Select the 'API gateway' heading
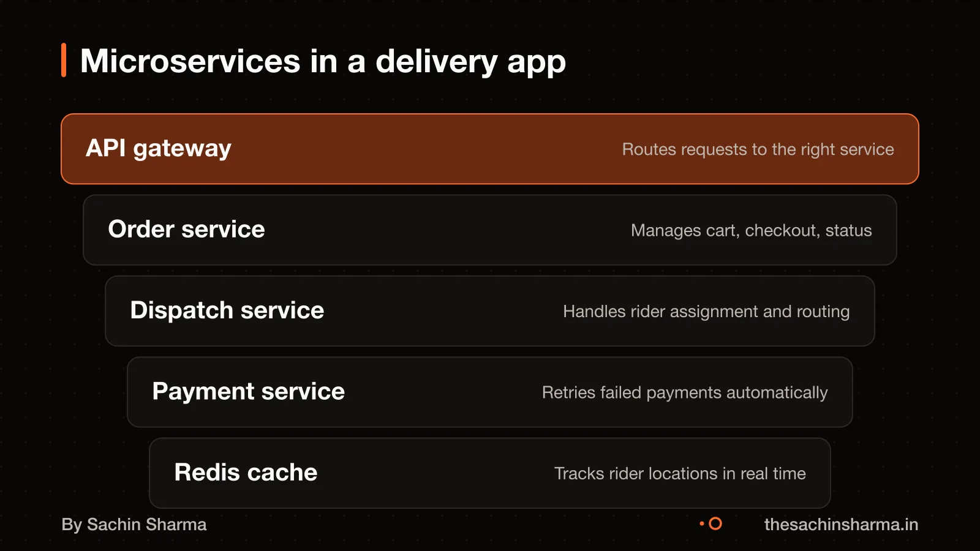 159,149
